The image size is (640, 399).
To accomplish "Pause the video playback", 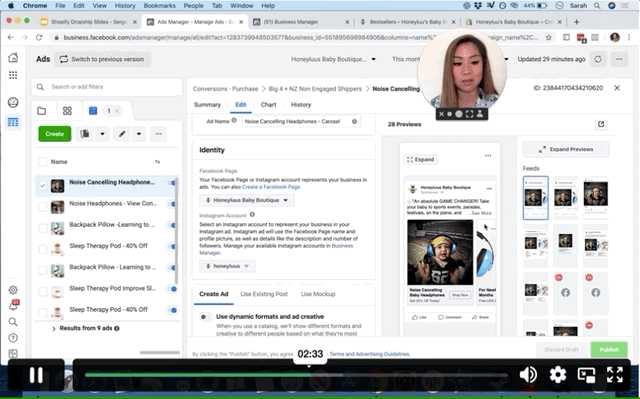I will [x=36, y=375].
